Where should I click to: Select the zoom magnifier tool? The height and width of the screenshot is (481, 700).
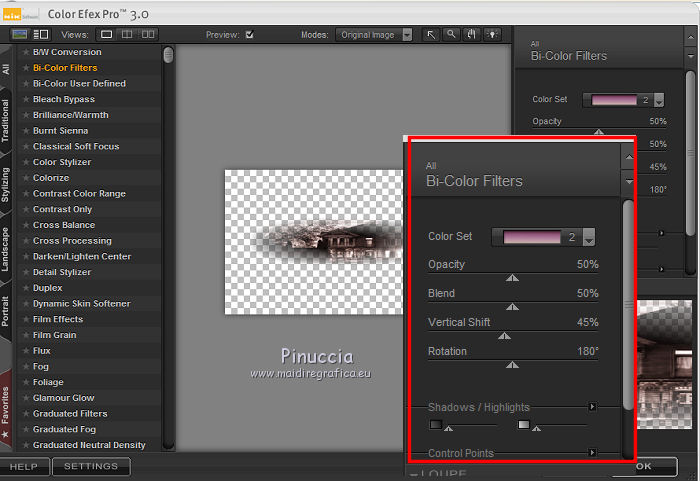point(451,34)
